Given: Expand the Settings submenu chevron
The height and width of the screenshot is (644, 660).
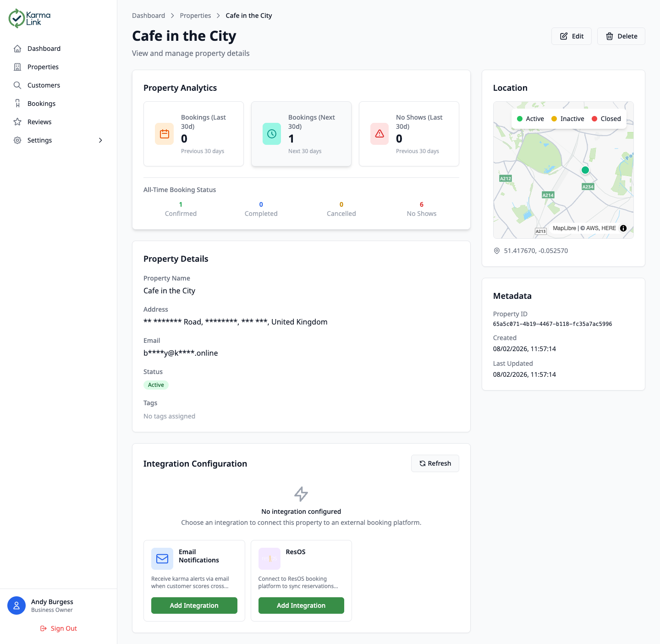Looking at the screenshot, I should click(x=100, y=140).
